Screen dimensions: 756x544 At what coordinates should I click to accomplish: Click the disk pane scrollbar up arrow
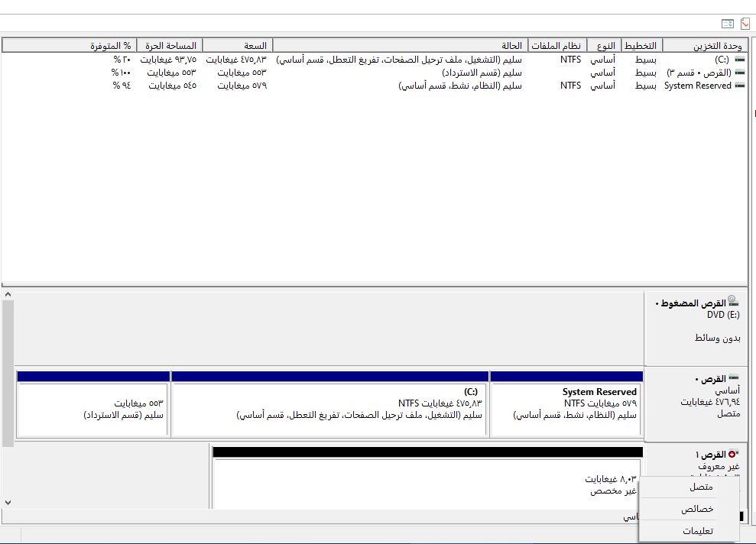[8, 294]
